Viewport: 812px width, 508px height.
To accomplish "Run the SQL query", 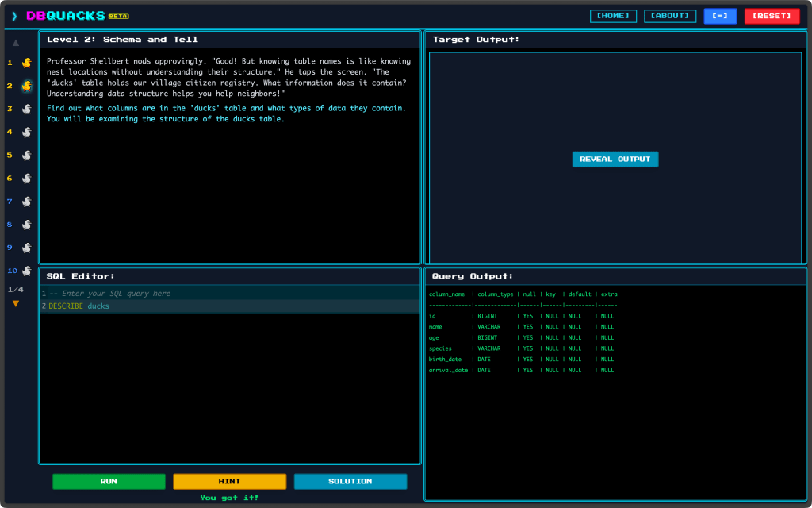I will coord(109,481).
